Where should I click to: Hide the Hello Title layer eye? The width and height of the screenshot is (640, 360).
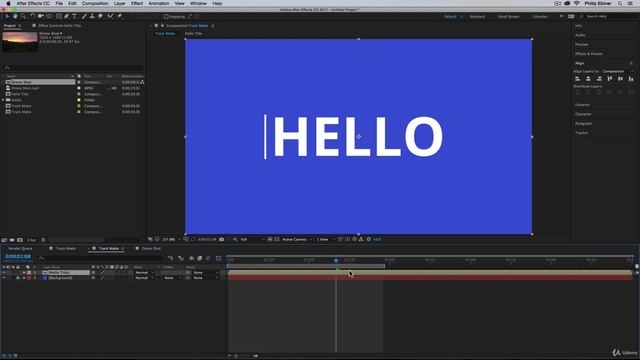pos(4,272)
